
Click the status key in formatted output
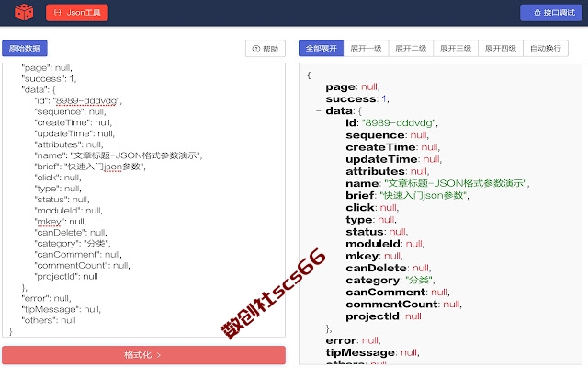point(364,232)
